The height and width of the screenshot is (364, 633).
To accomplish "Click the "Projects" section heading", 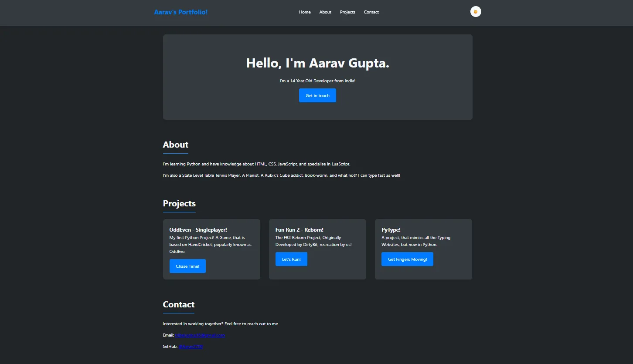I will click(179, 203).
